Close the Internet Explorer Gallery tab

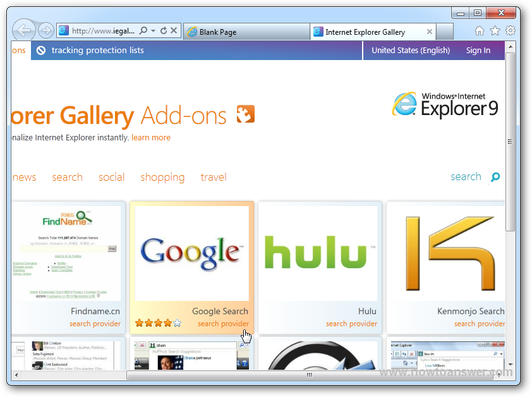pos(429,32)
